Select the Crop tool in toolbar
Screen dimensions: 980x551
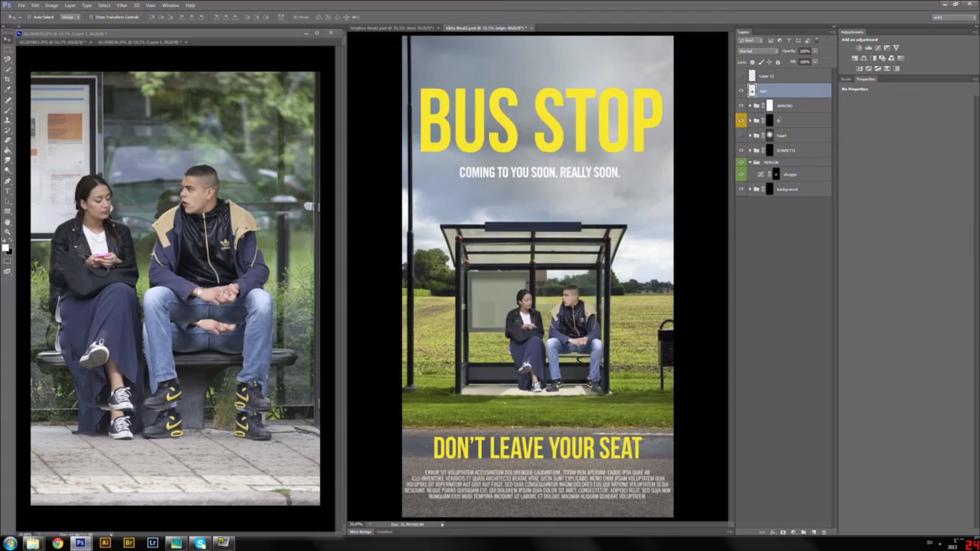7,80
